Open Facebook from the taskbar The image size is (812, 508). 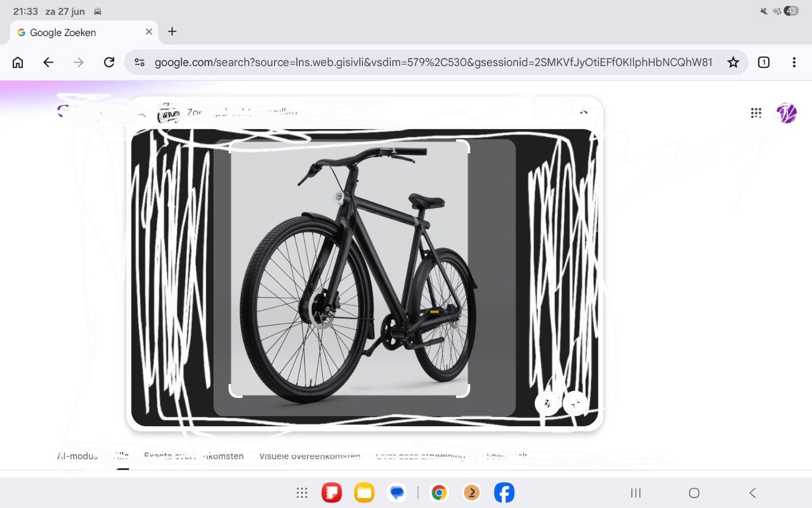tap(504, 493)
